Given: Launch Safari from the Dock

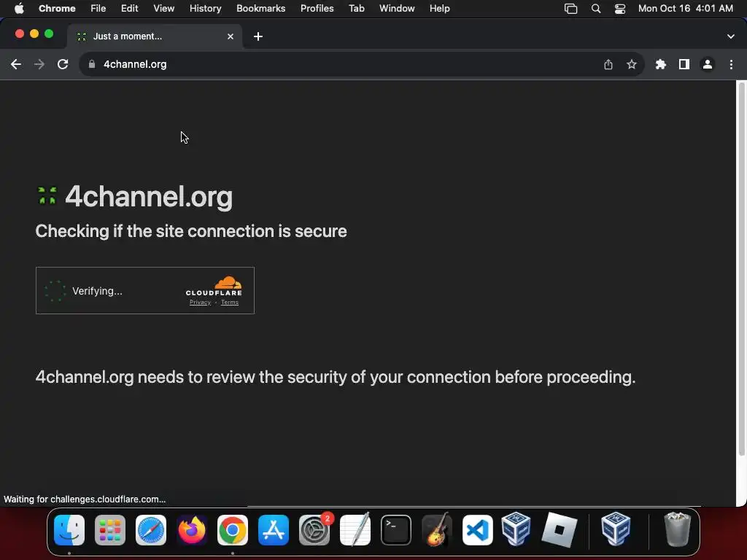Looking at the screenshot, I should pos(151,530).
